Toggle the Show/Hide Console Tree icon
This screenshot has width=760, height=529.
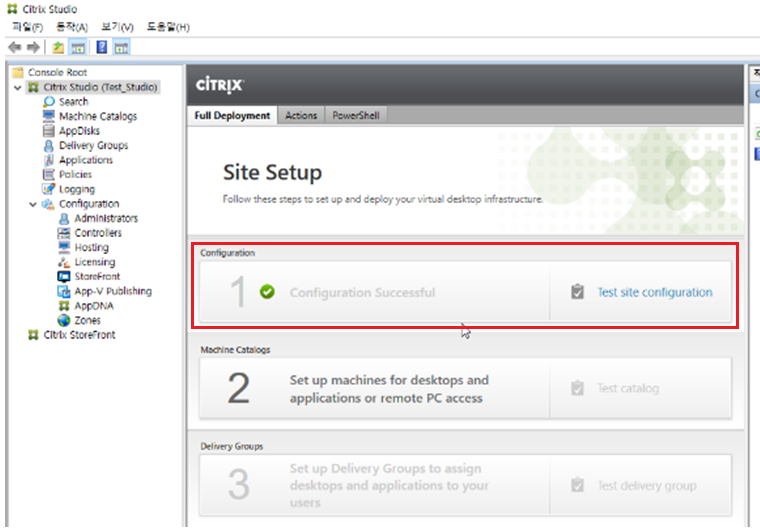click(78, 48)
